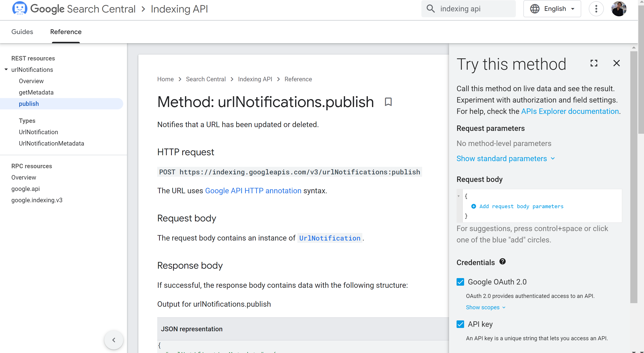Expand Try this method to fullscreen

tap(594, 63)
